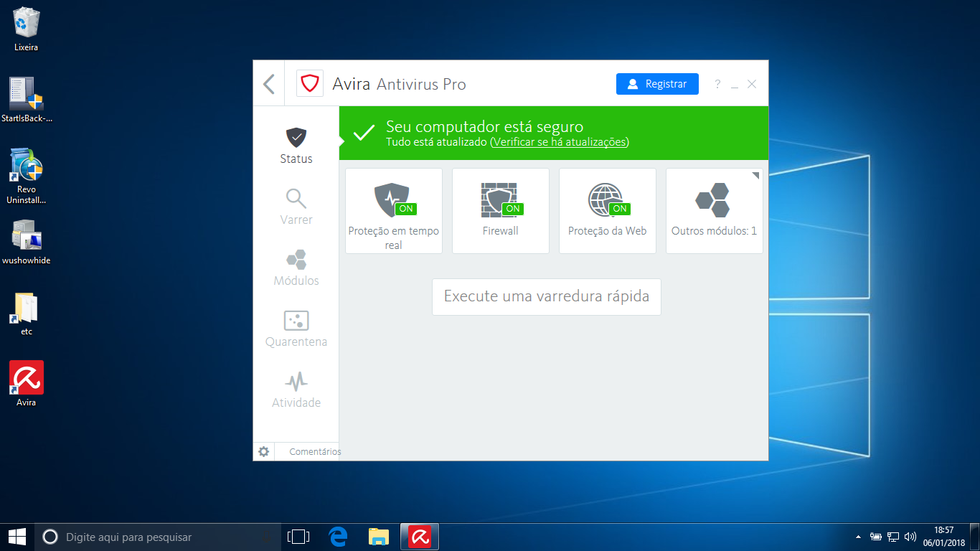Open the Quarentena section
The height and width of the screenshot is (551, 980).
pyautogui.click(x=296, y=329)
